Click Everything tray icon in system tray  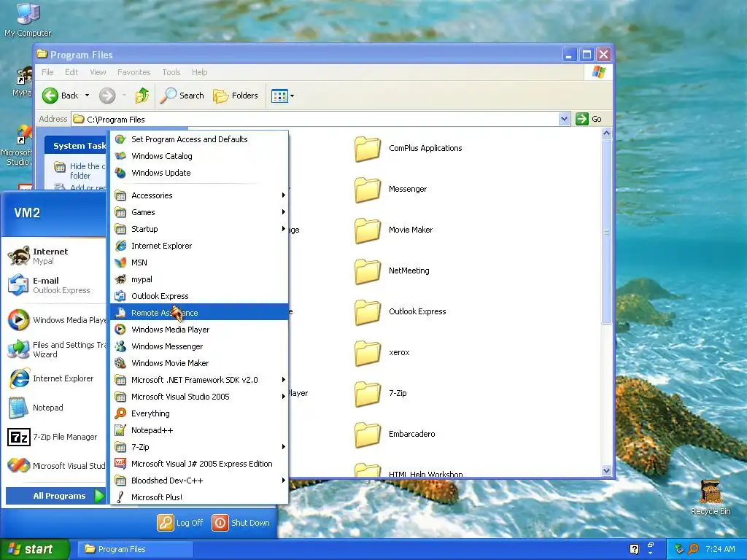[x=694, y=549]
